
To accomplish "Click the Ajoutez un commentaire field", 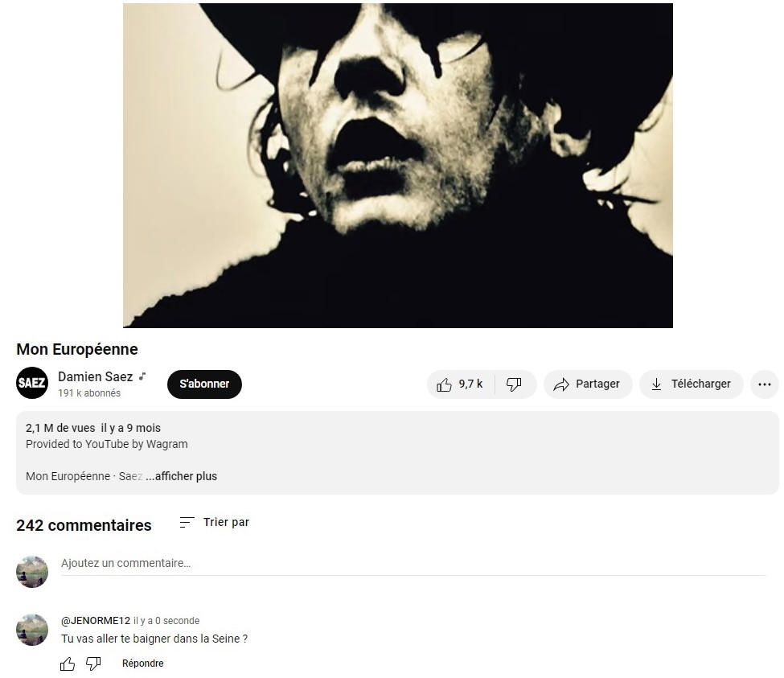I will point(413,564).
